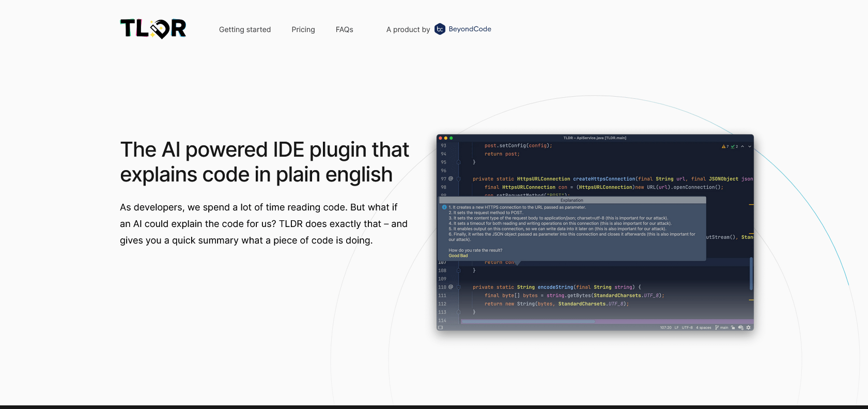This screenshot has width=868, height=409.
Task: Visit the BeyondCode website link
Action: click(463, 29)
